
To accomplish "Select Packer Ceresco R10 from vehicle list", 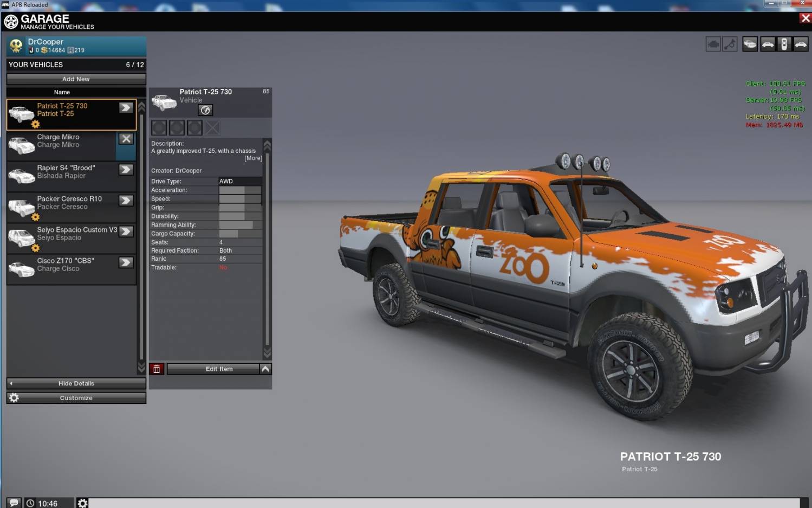I will pos(69,203).
